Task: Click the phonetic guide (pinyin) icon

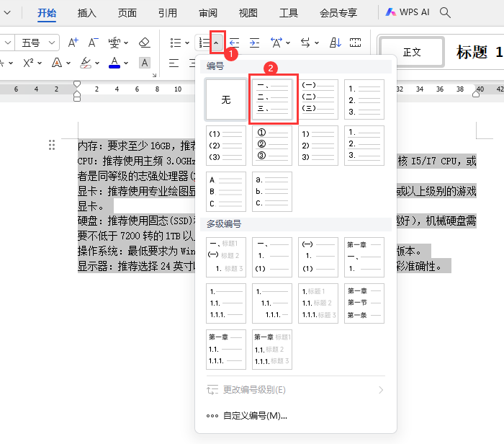Action: (x=114, y=42)
